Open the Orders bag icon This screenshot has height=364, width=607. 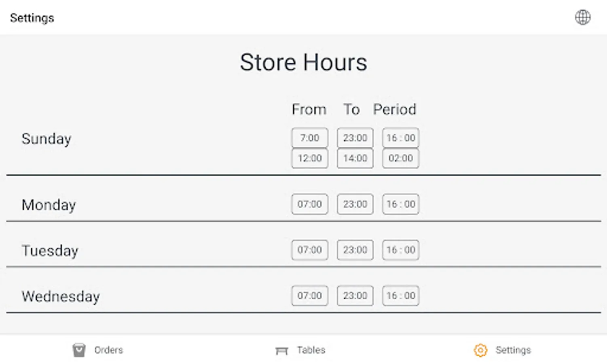(x=79, y=350)
